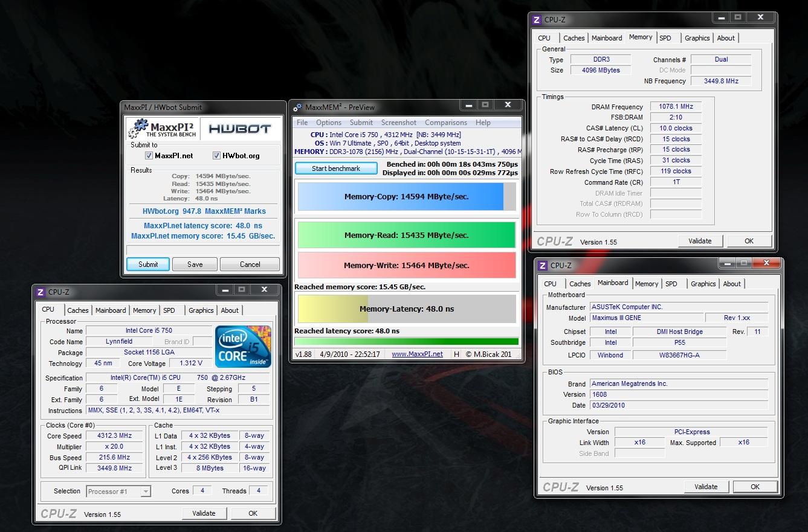Click OK in CPU-Z Memory window
808x532 pixels.
click(x=749, y=241)
